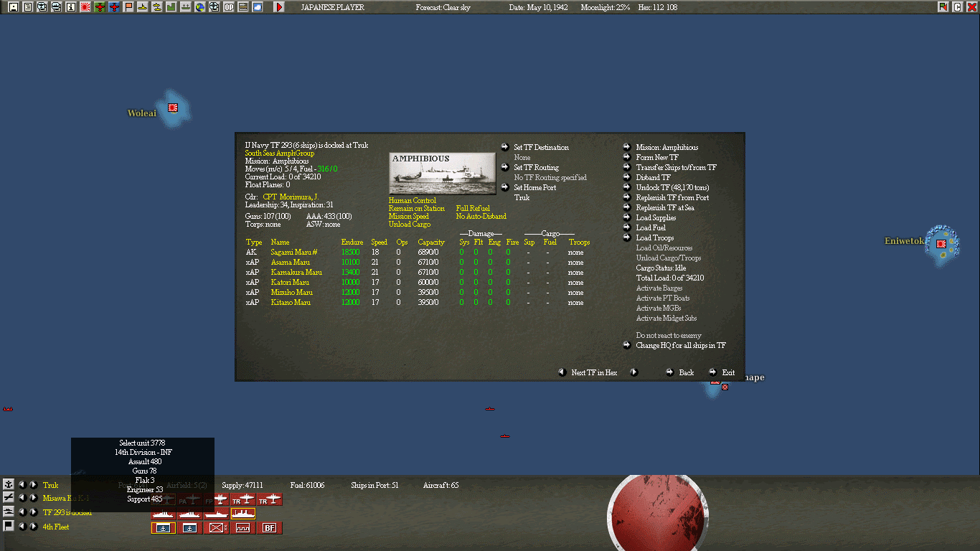Screen dimensions: 980x551
Task: Click the rising sun flag toolbar icon
Action: 85,7
